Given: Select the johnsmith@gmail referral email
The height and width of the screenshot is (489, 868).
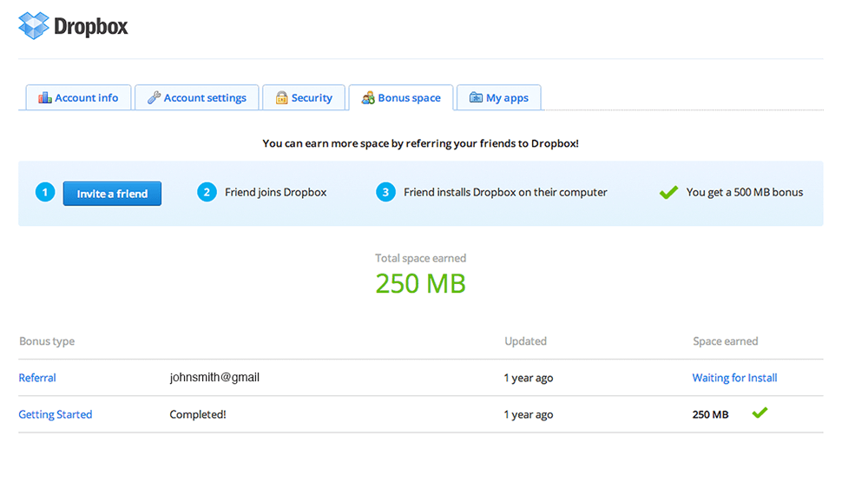Looking at the screenshot, I should [214, 378].
